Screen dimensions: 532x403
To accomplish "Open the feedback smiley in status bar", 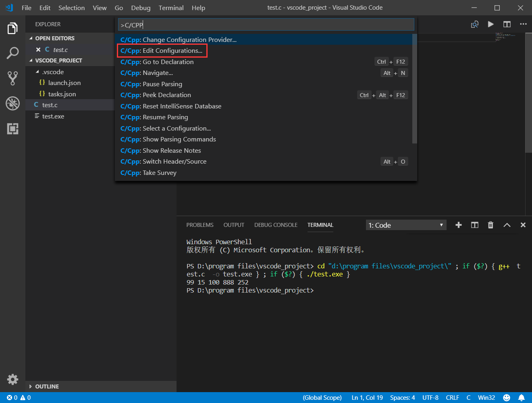I will point(507,398).
